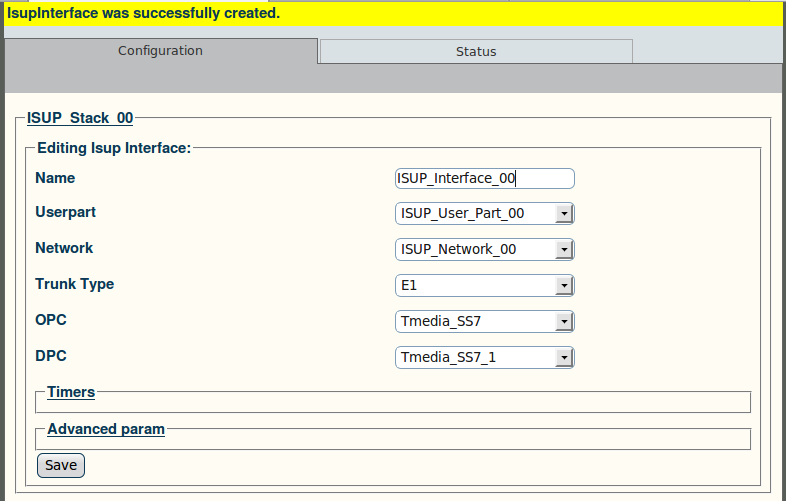Open the OPC dropdown arrow
This screenshot has height=501, width=786.
point(564,321)
